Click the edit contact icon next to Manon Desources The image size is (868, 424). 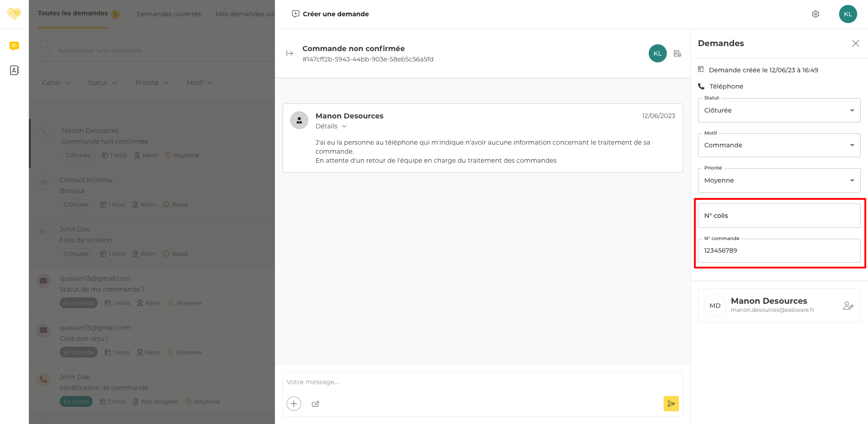tap(848, 306)
